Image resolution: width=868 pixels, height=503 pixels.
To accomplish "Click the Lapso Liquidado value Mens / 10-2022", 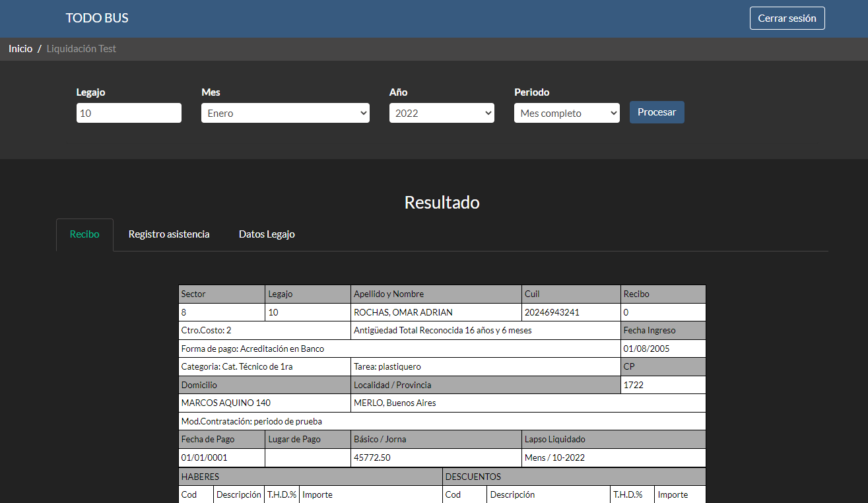I will tap(554, 457).
